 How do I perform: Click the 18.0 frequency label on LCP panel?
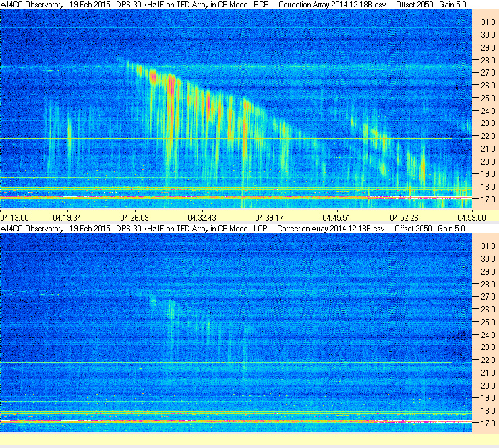point(488,411)
